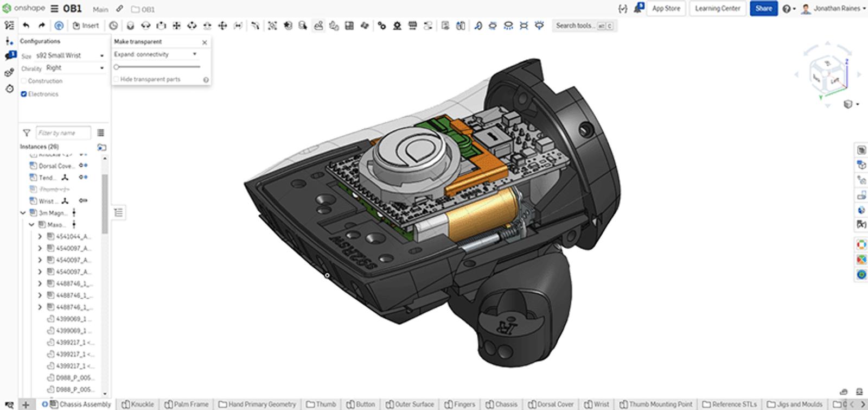868x410 pixels.
Task: Click the transparency slider handle
Action: (116, 67)
